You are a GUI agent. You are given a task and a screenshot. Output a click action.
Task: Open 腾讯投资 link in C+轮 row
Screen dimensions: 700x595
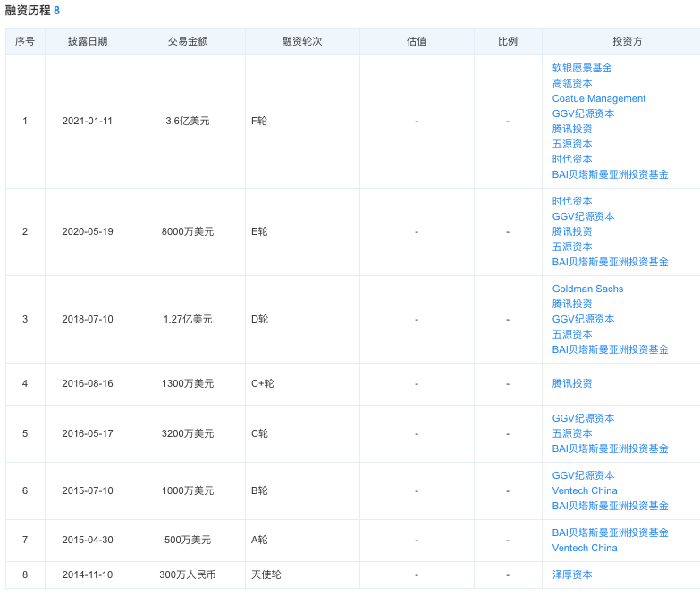pos(572,383)
